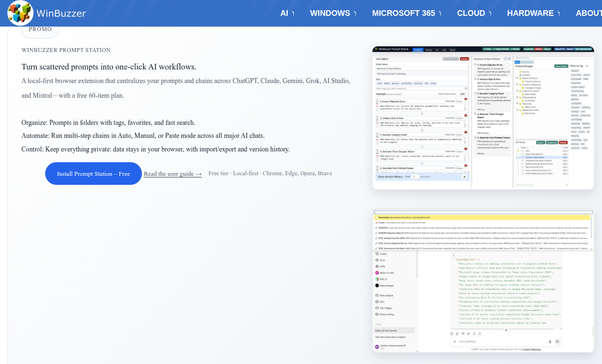The height and width of the screenshot is (364, 602).
Task: Click the 'Organize: Prompts in folders' line
Action: (x=109, y=123)
